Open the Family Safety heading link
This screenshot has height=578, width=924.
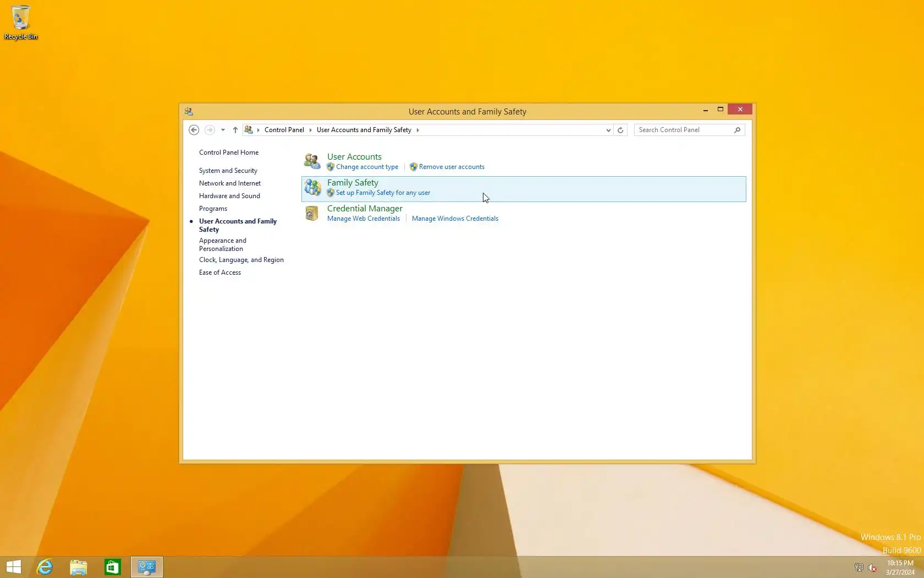click(x=353, y=183)
